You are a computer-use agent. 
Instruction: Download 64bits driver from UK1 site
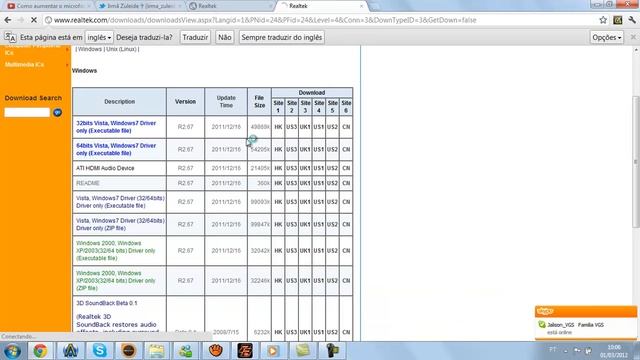305,149
